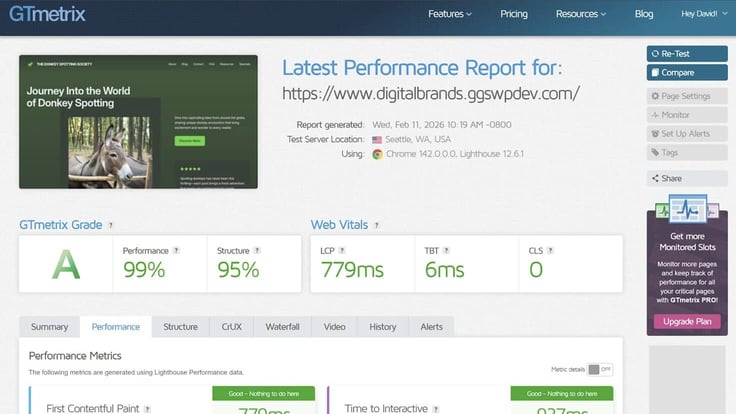
Task: Go to the Blog page
Action: tap(644, 14)
